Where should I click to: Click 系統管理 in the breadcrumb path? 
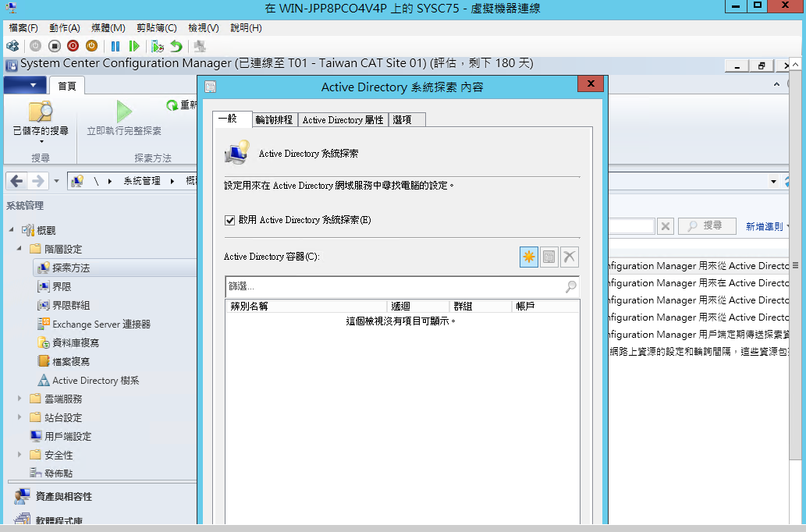(x=142, y=181)
